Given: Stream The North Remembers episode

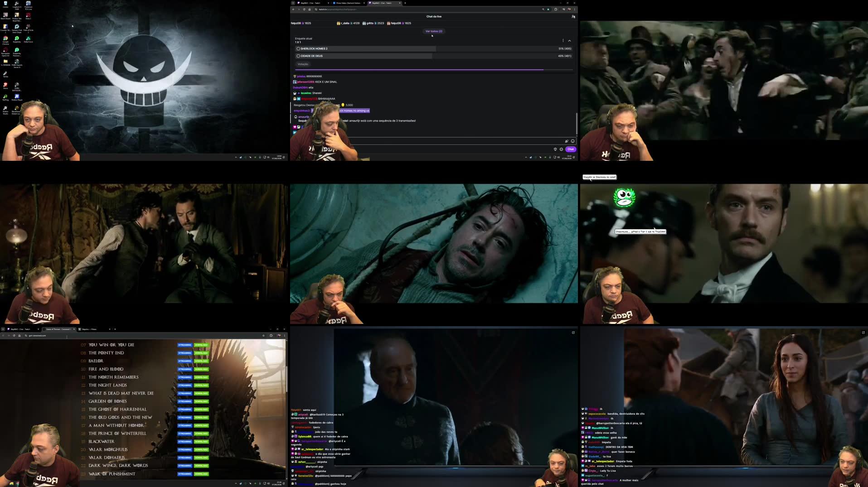Looking at the screenshot, I should coord(184,377).
